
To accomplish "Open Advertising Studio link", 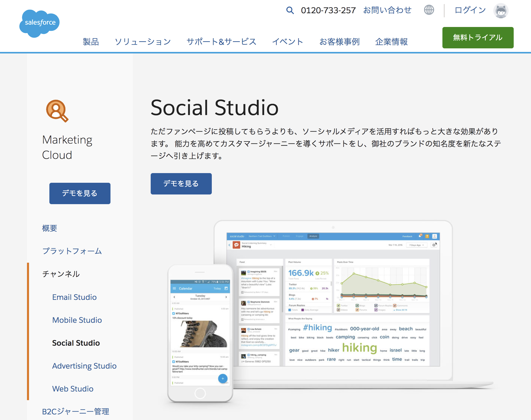I will pos(84,366).
